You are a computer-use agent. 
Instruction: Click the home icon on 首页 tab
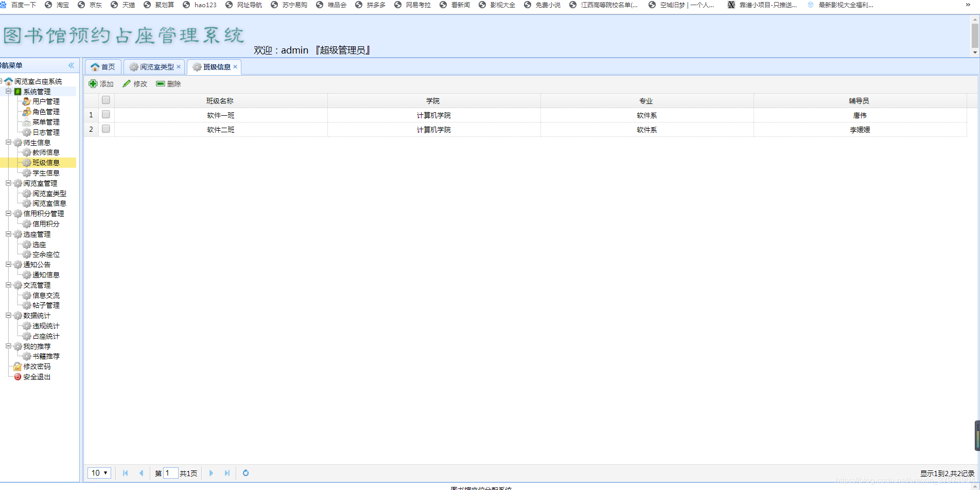95,67
